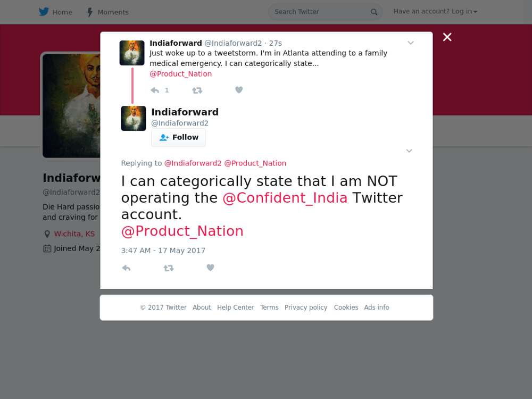532x399 pixels.
Task: Like the parent tweet with the heart icon
Action: [239, 90]
